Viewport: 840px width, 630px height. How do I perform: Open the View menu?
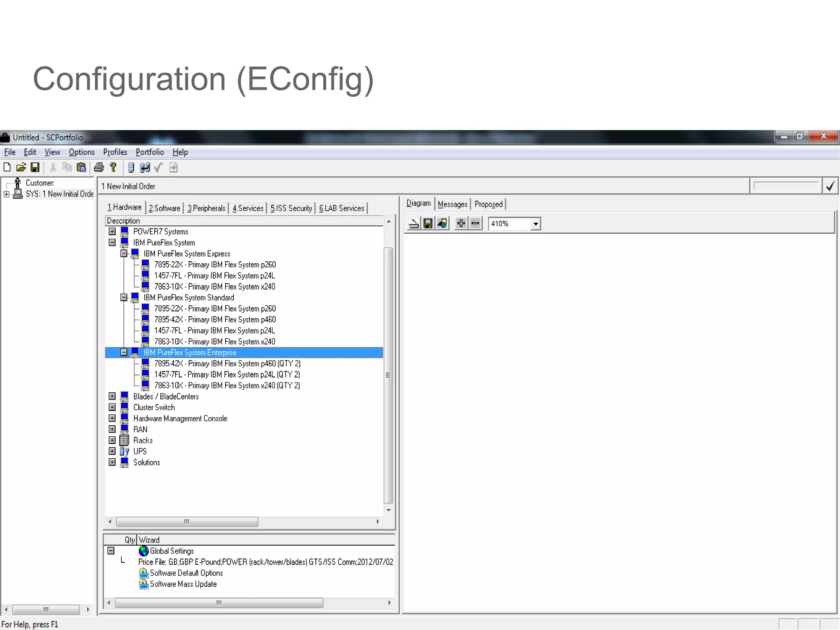[x=52, y=152]
